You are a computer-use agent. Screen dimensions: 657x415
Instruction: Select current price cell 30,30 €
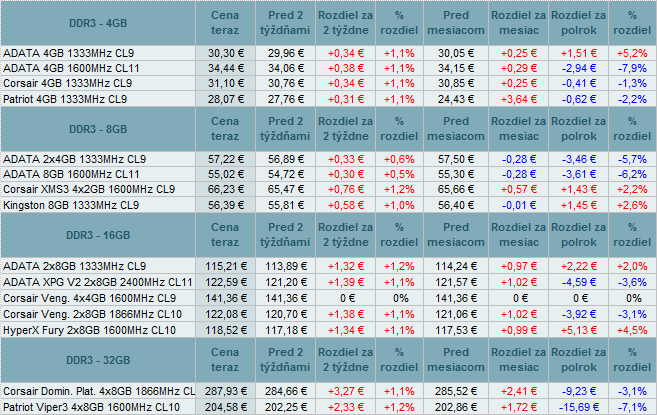(225, 53)
